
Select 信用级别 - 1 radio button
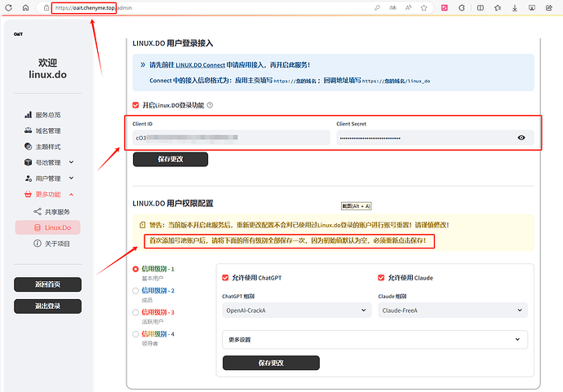[x=135, y=269]
